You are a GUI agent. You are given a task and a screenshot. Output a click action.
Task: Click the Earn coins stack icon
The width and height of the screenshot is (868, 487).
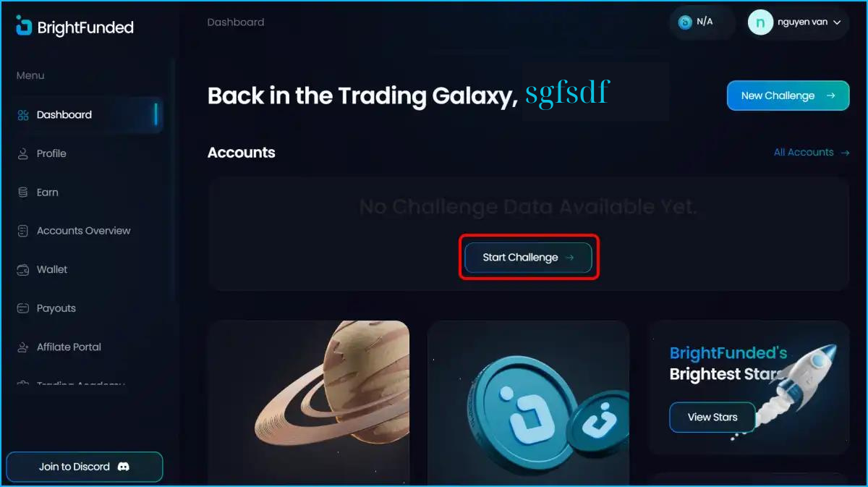coord(23,192)
